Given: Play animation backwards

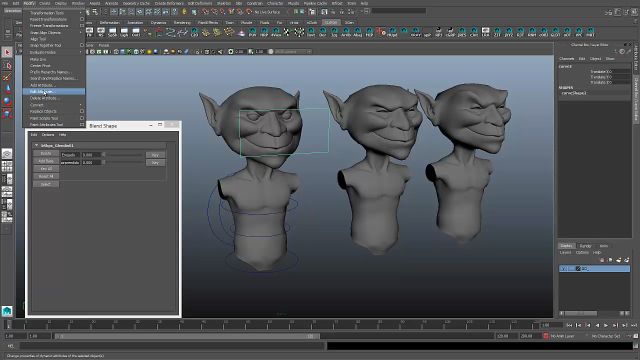Looking at the screenshot, I should coord(597,325).
